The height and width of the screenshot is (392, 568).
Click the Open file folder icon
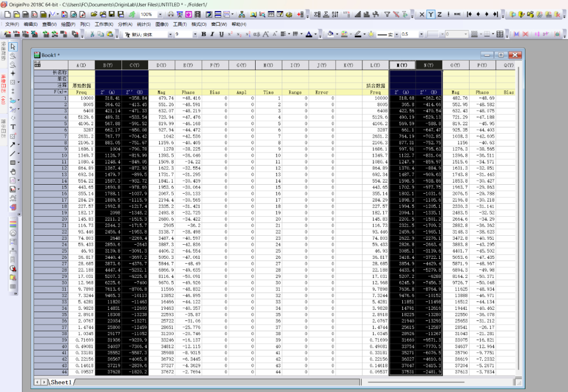click(94, 15)
